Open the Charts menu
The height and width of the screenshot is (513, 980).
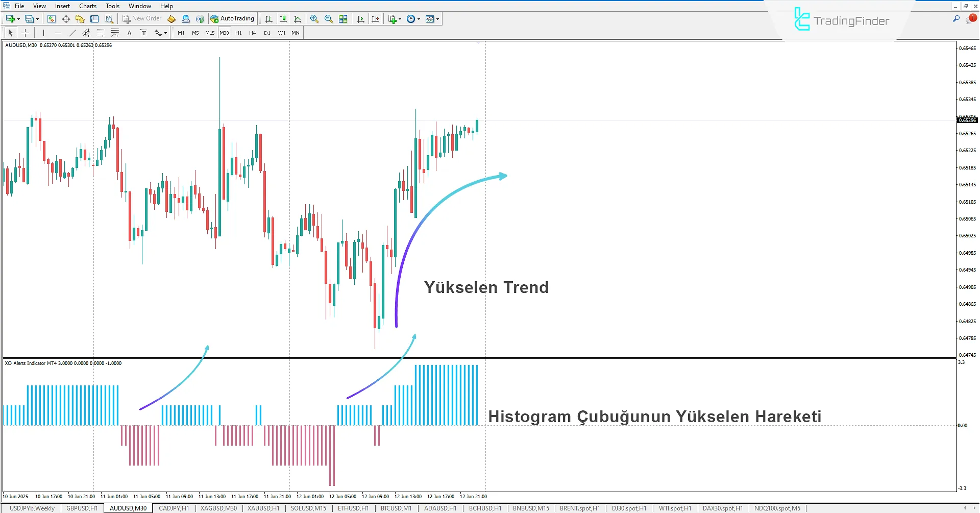(87, 6)
